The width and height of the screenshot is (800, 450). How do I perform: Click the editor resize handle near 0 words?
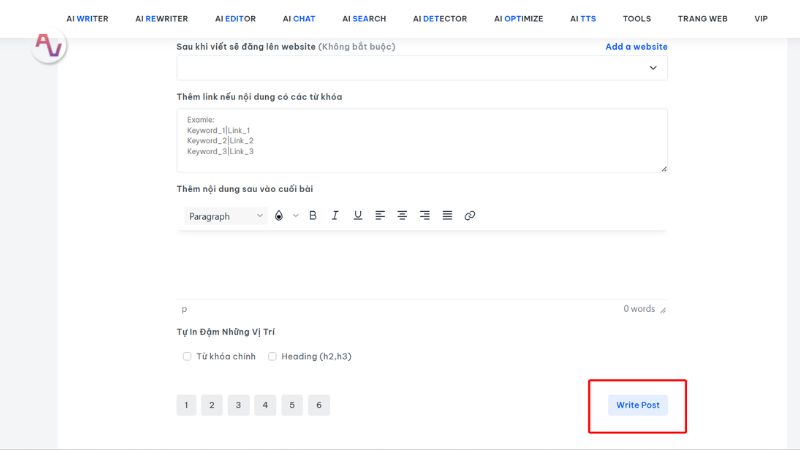tap(663, 310)
